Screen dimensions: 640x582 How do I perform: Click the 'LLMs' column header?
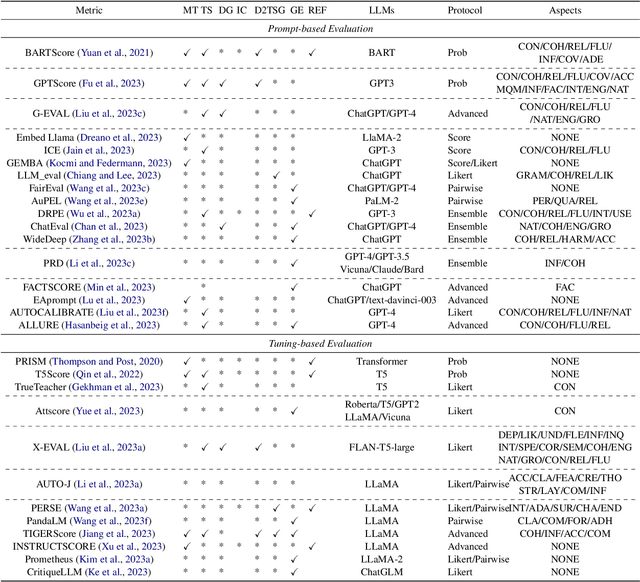[382, 10]
